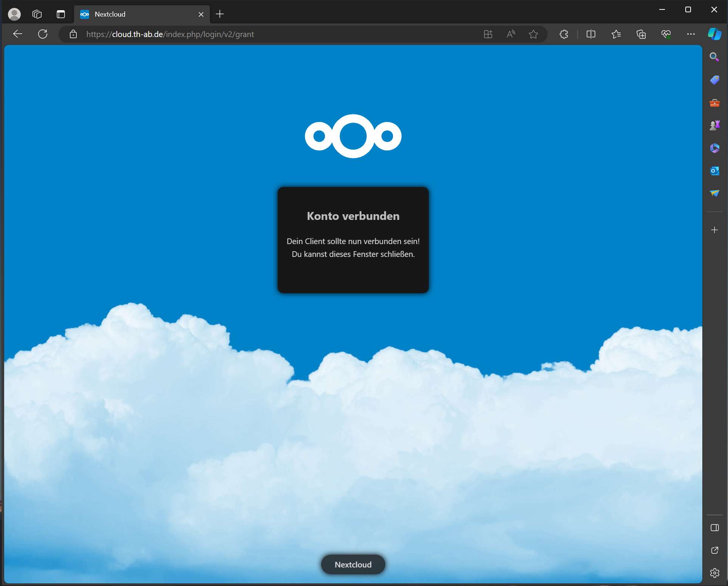Open the Workspaces icon
This screenshot has width=728, height=586.
click(37, 14)
